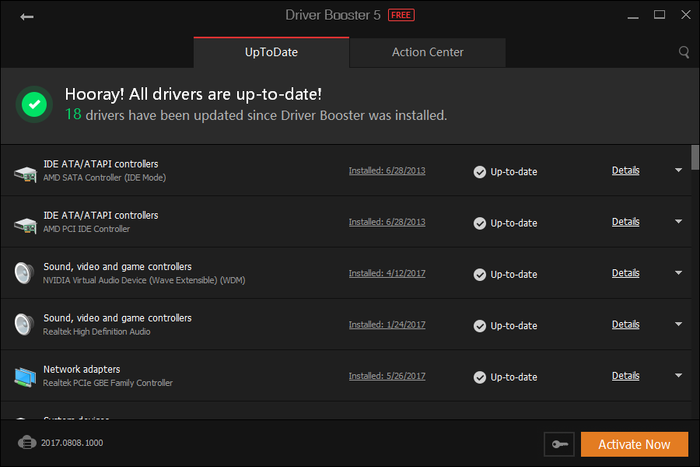Image resolution: width=700 pixels, height=467 pixels.
Task: Click the NVIDIA Virtual Audio speaker icon
Action: pyautogui.click(x=25, y=273)
